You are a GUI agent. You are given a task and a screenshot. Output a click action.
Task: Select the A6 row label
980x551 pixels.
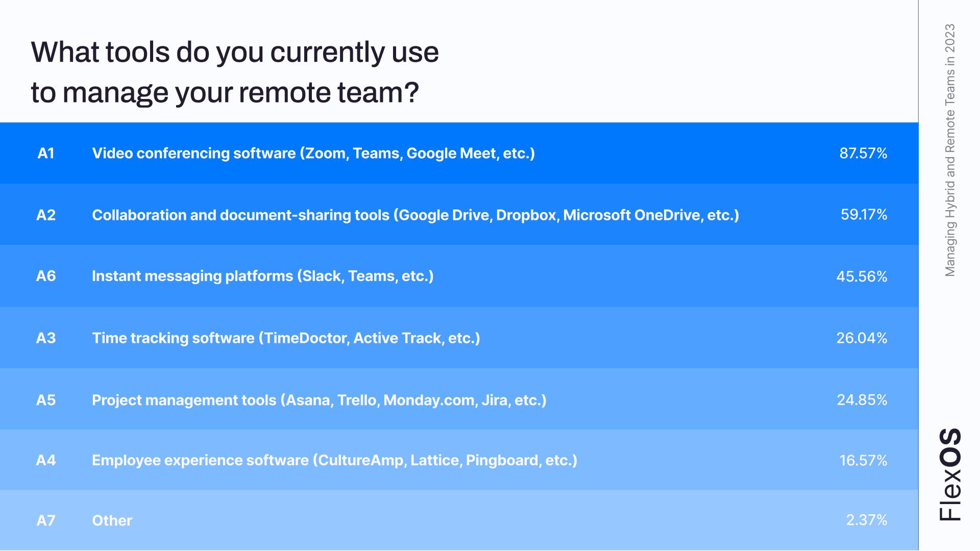point(46,276)
